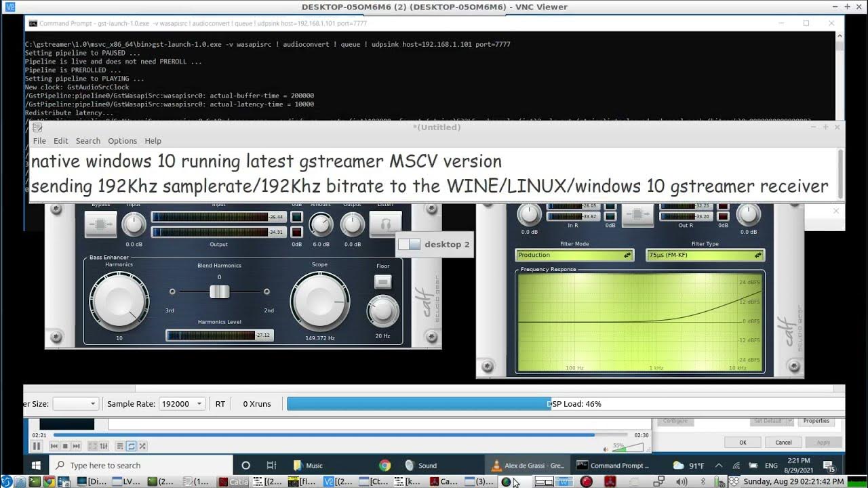Switch to desktop 2 pager popup

coord(434,245)
